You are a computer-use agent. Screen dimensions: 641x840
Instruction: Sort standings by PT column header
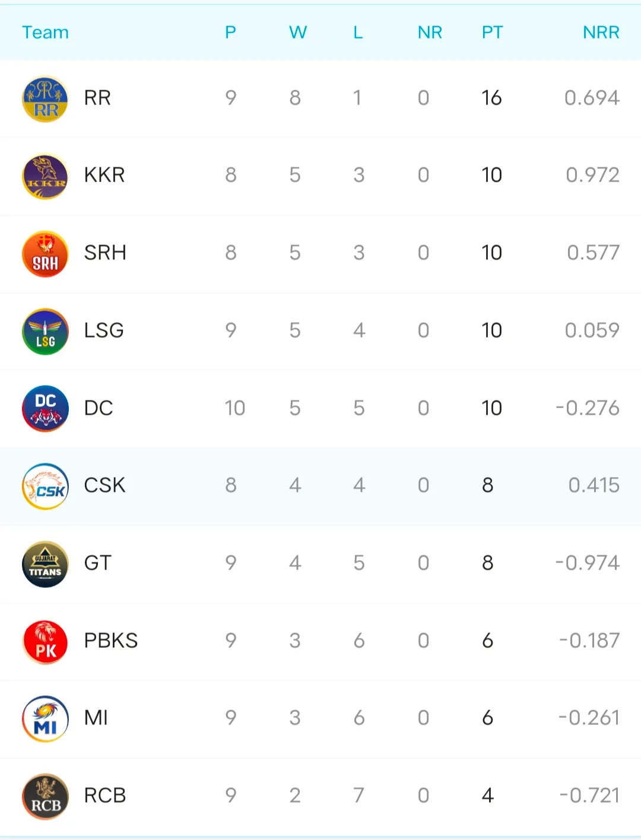click(492, 33)
